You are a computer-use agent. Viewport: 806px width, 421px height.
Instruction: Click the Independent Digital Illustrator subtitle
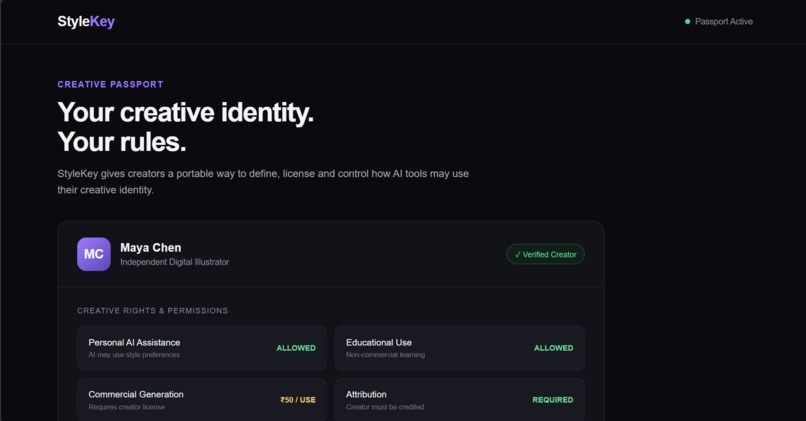pos(175,262)
